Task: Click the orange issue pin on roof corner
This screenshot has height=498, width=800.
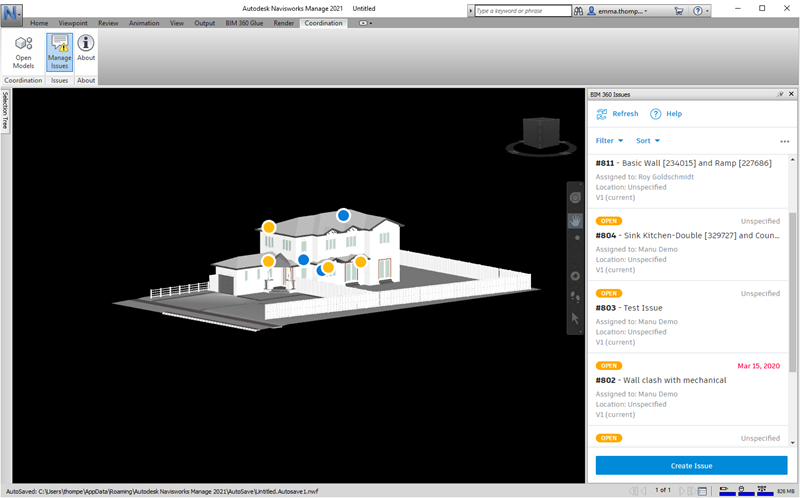Action: click(269, 227)
